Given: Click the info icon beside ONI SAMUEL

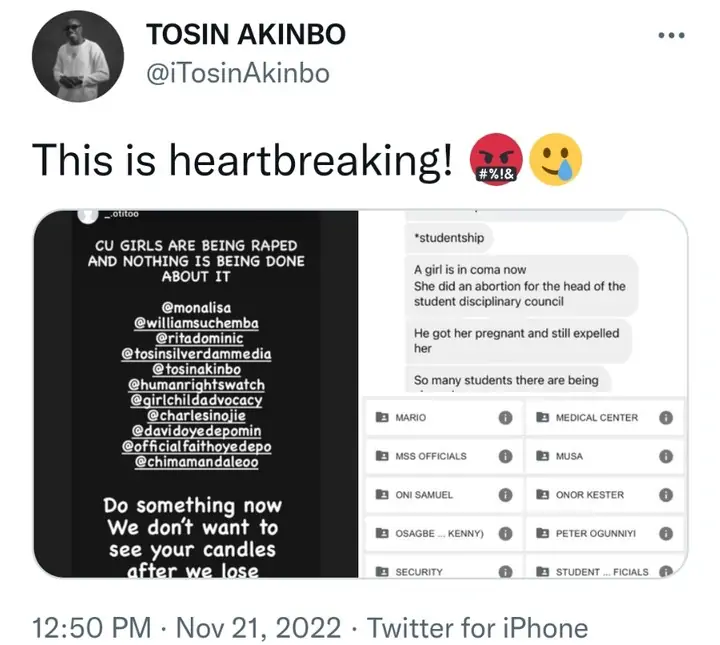Looking at the screenshot, I should coord(506,495).
